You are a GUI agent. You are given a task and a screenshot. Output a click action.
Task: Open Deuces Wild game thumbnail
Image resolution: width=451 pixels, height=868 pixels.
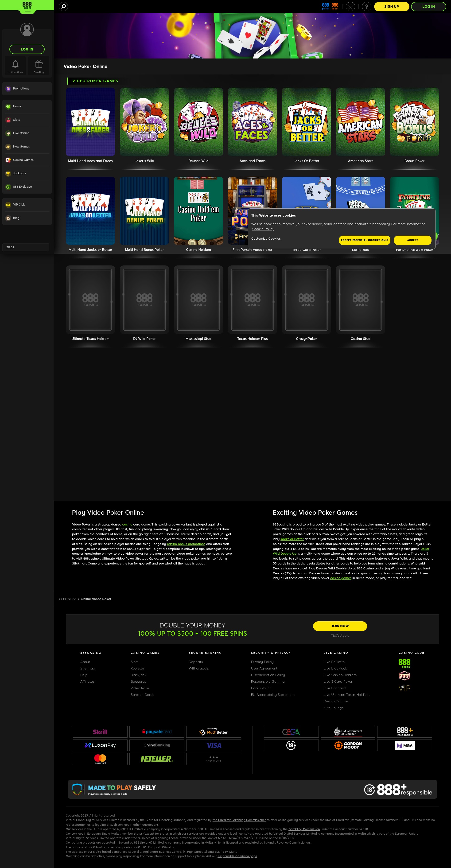click(198, 122)
